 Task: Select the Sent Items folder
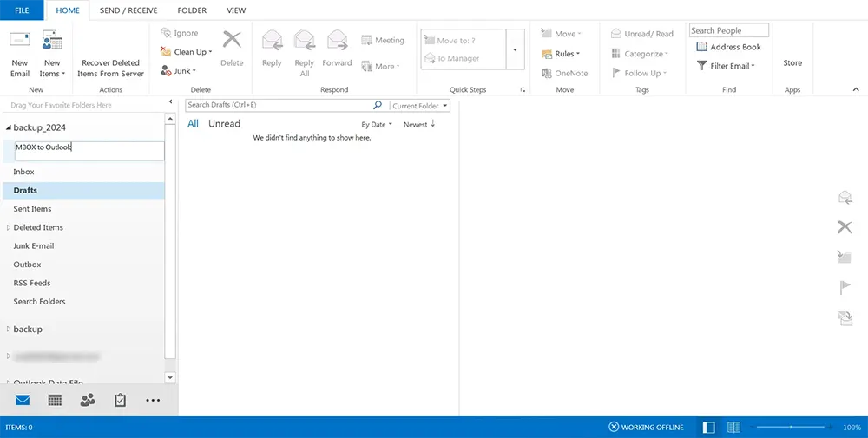[x=83, y=209]
